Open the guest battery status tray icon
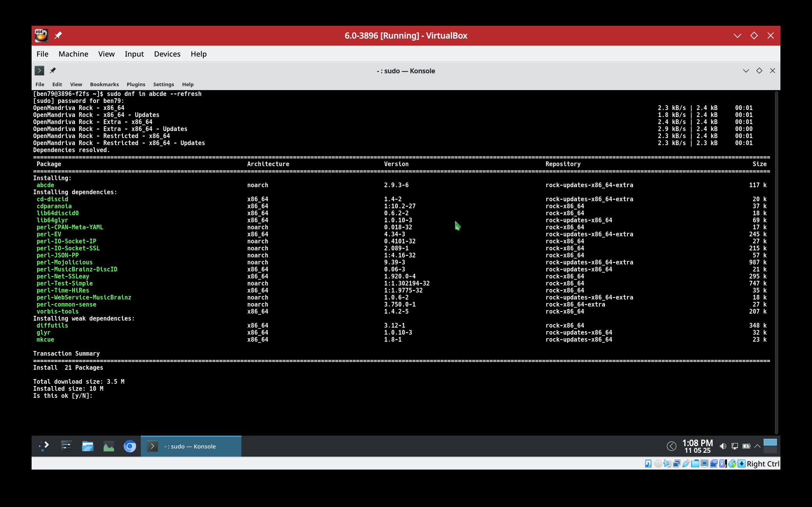Viewport: 812px width, 507px height. [x=746, y=446]
